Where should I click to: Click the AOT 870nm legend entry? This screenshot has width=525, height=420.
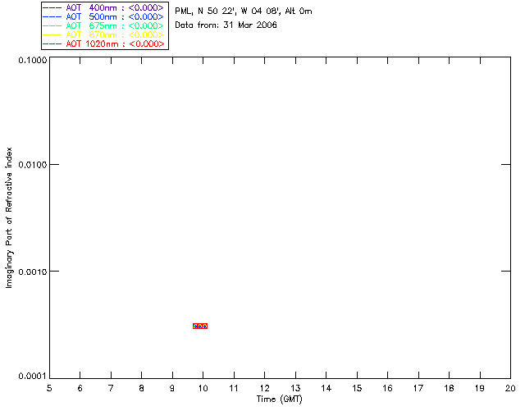coord(103,34)
